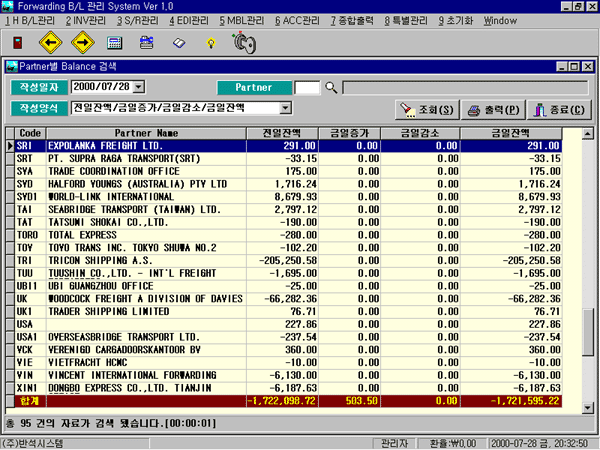Click the printer toolbar icon

coord(147,42)
